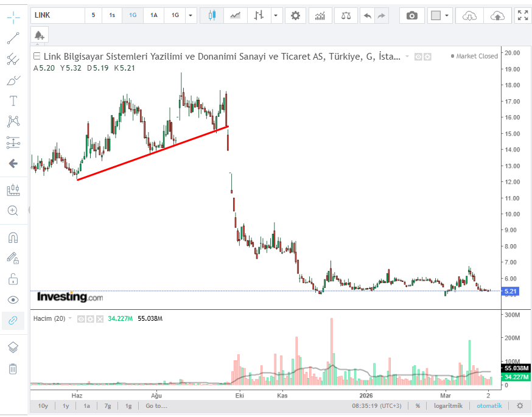Viewport: 532px width, 417px height.
Task: Click the load chart cloud download icon
Action: tap(469, 15)
